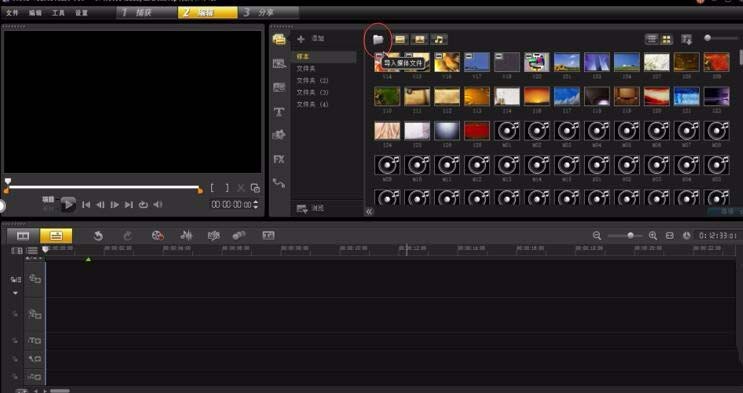Fit project in timeline window
Image resolution: width=743 pixels, height=393 pixels.
coord(670,236)
